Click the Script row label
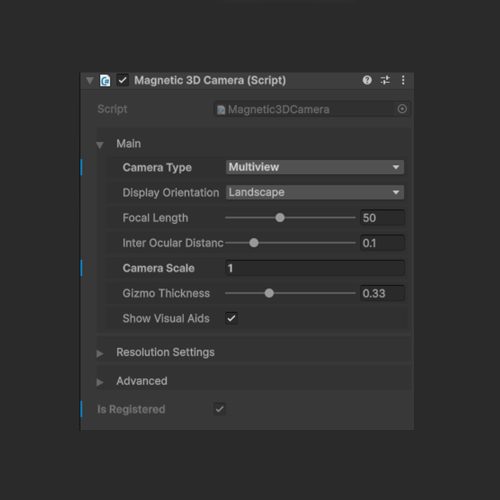500x500 pixels. pyautogui.click(x=112, y=109)
